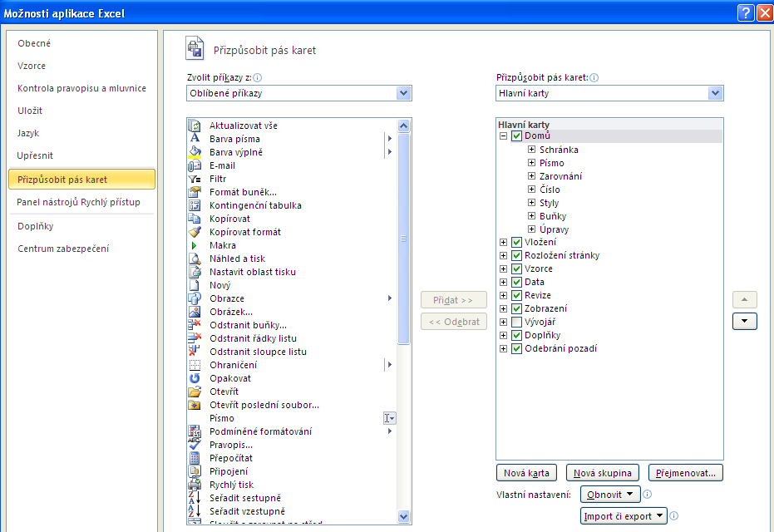Click the command list scrollbar down arrow
The width and height of the screenshot is (774, 532).
click(403, 517)
